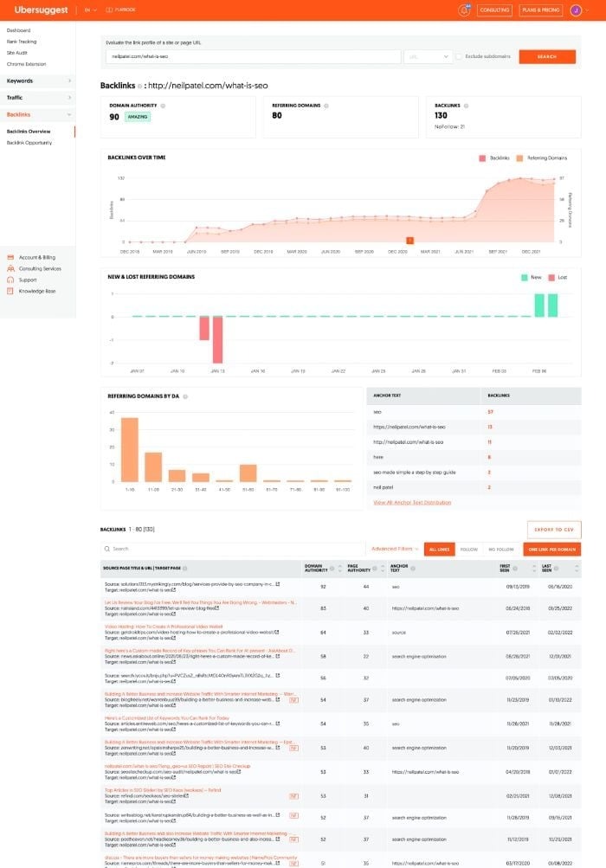Open Rank Tracking in the sidebar

(22, 42)
